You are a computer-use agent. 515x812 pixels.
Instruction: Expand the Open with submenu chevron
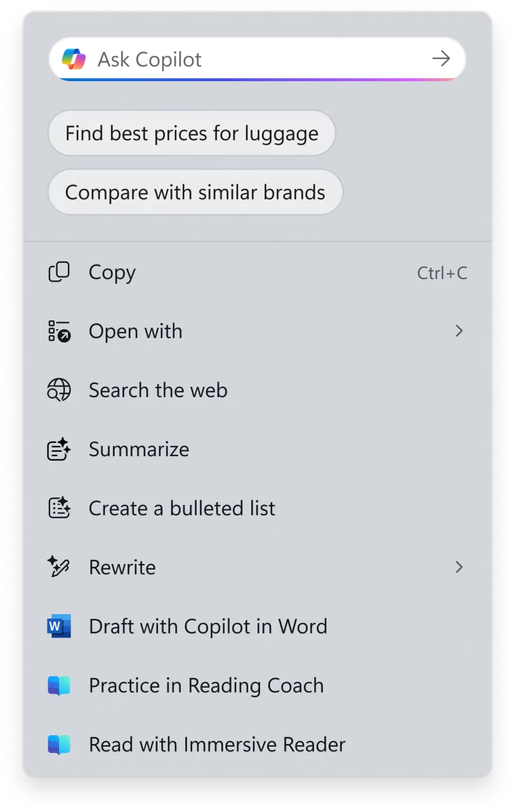click(x=459, y=331)
